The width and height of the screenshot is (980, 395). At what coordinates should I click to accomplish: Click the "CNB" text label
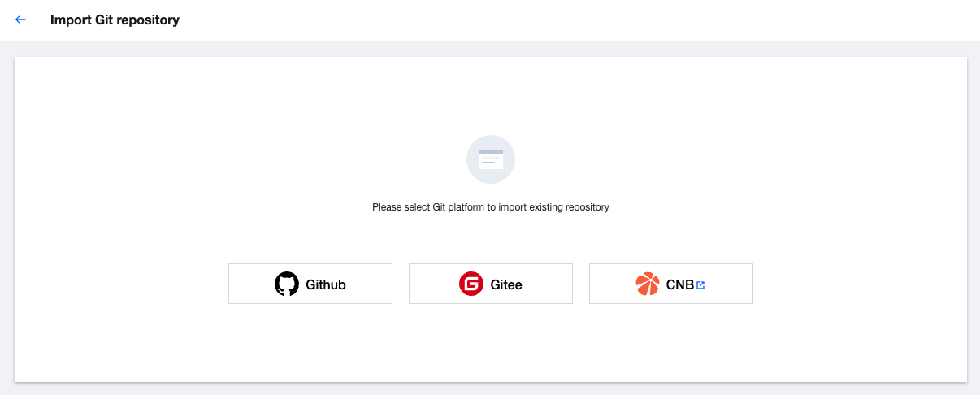coord(679,284)
